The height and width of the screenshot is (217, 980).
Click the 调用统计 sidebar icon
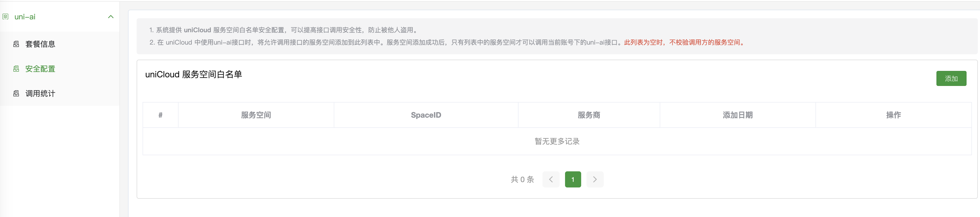coord(16,93)
